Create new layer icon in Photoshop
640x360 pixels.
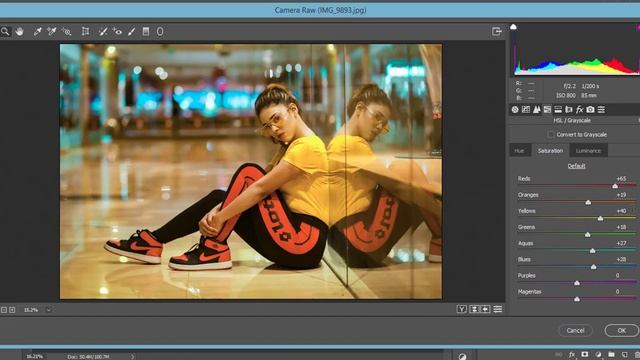point(624,355)
